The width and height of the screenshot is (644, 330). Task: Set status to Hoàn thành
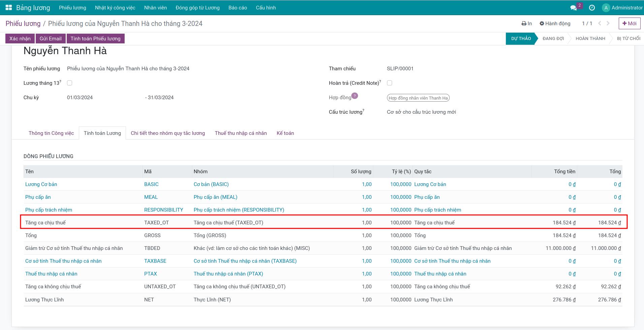click(x=590, y=38)
